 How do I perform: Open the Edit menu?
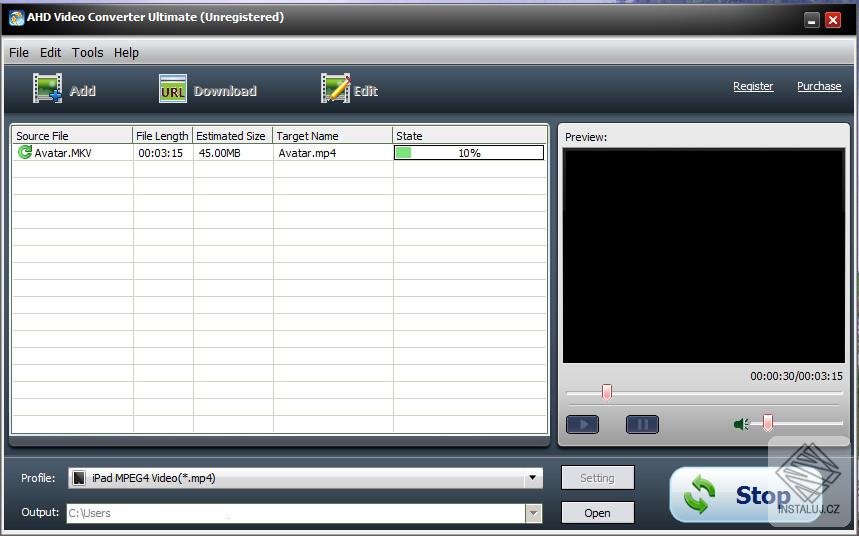tap(50, 53)
